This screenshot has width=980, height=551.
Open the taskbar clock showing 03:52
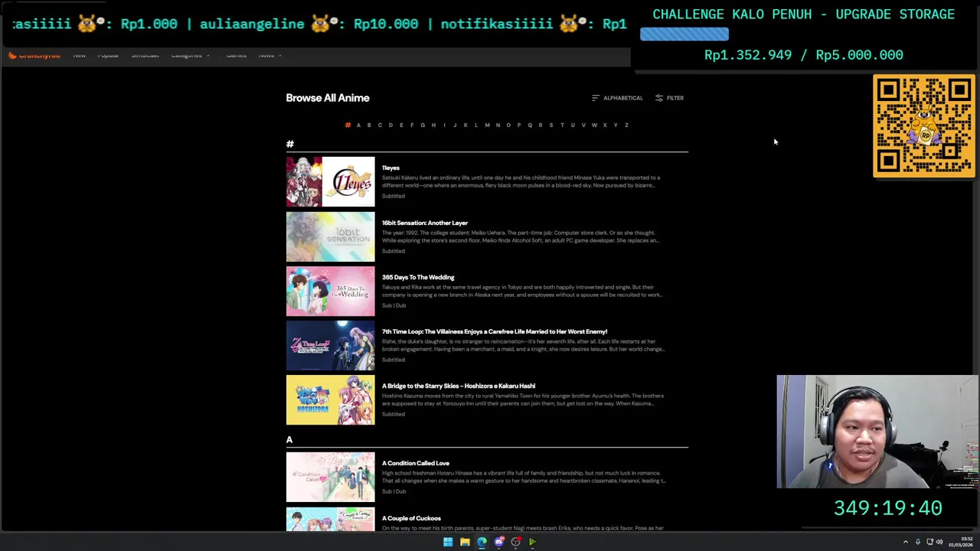[961, 542]
